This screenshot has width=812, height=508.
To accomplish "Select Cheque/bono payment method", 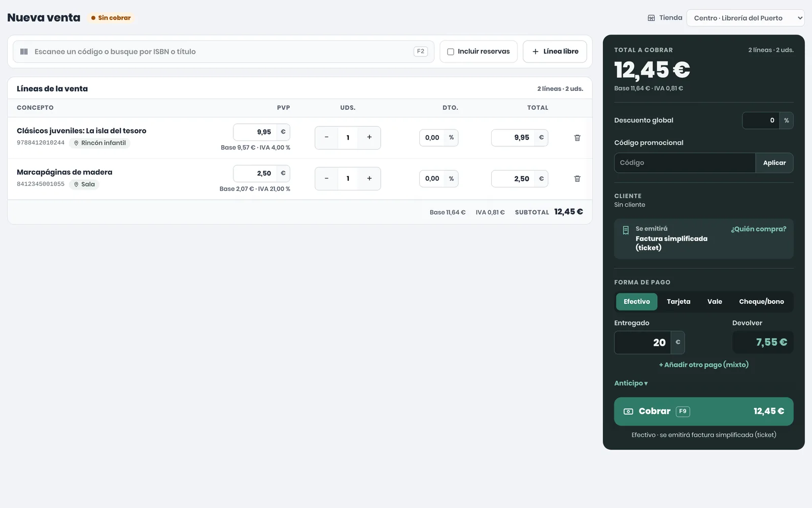I will 761,302.
